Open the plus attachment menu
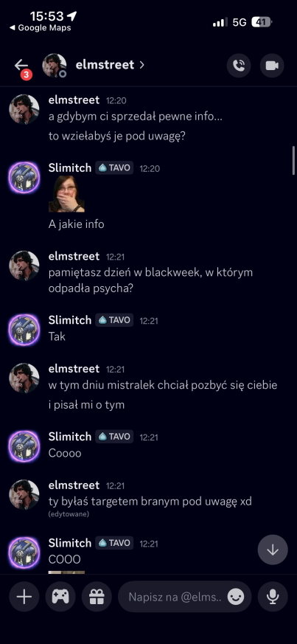Screen dimensions: 297x644 pos(24,596)
